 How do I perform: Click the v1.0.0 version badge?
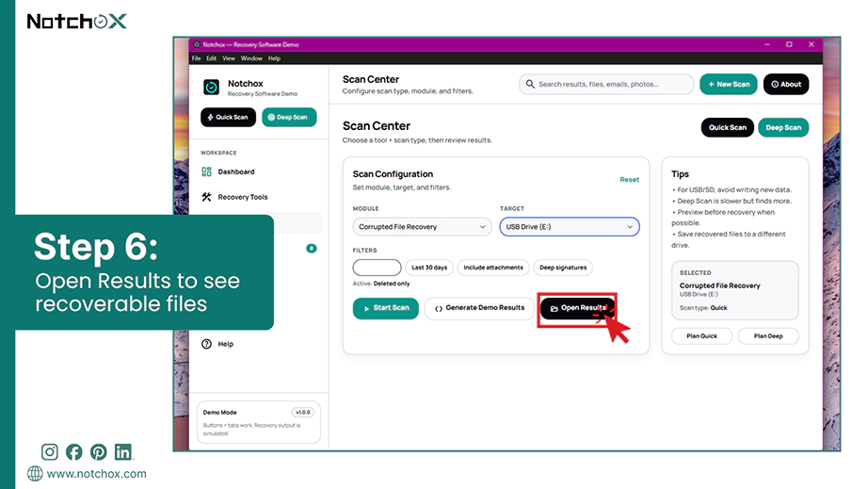[x=303, y=412]
